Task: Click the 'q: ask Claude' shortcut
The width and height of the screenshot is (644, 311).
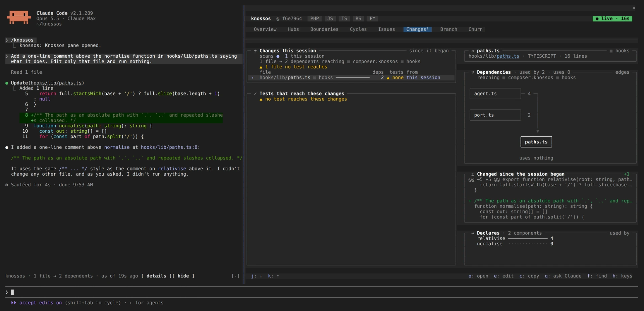Action: tap(563, 276)
